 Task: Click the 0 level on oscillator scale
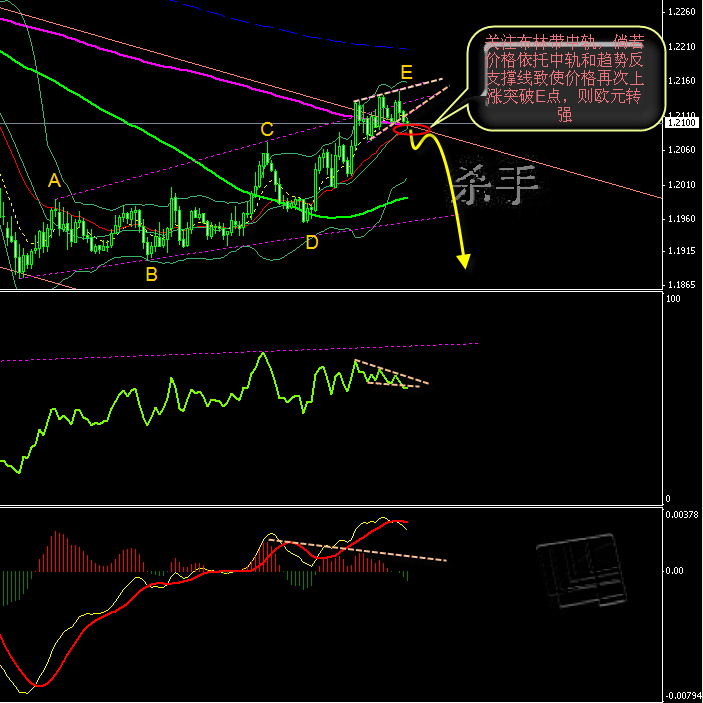pos(668,499)
